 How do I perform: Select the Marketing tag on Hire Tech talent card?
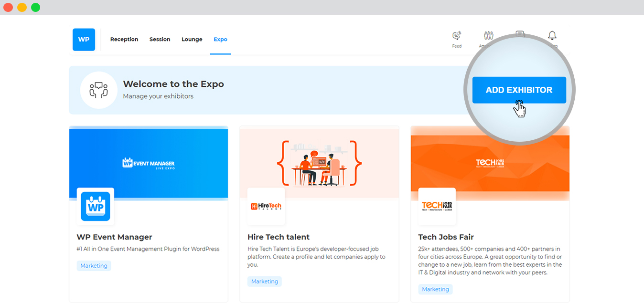pyautogui.click(x=265, y=282)
